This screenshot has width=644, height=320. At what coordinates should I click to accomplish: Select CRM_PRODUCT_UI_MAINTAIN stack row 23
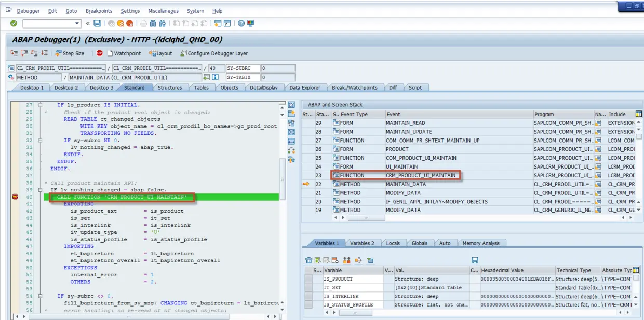pos(420,175)
